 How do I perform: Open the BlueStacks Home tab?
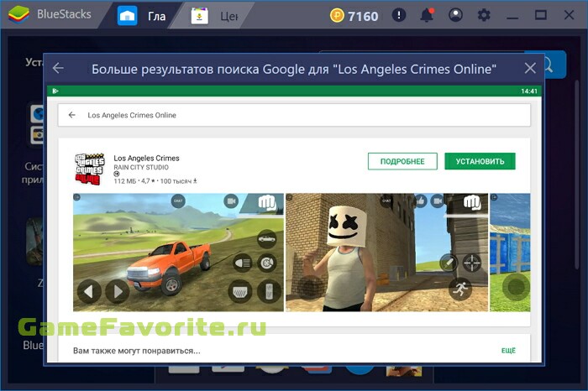142,16
